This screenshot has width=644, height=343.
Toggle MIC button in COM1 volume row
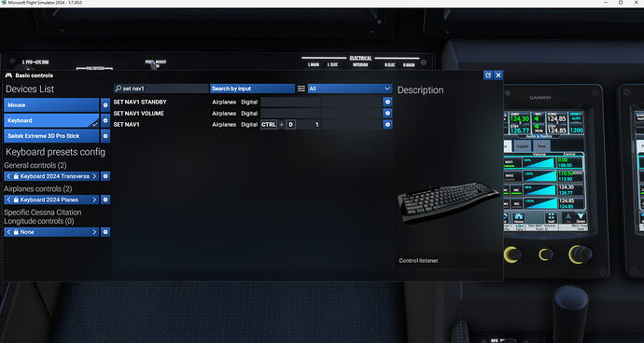click(x=517, y=190)
